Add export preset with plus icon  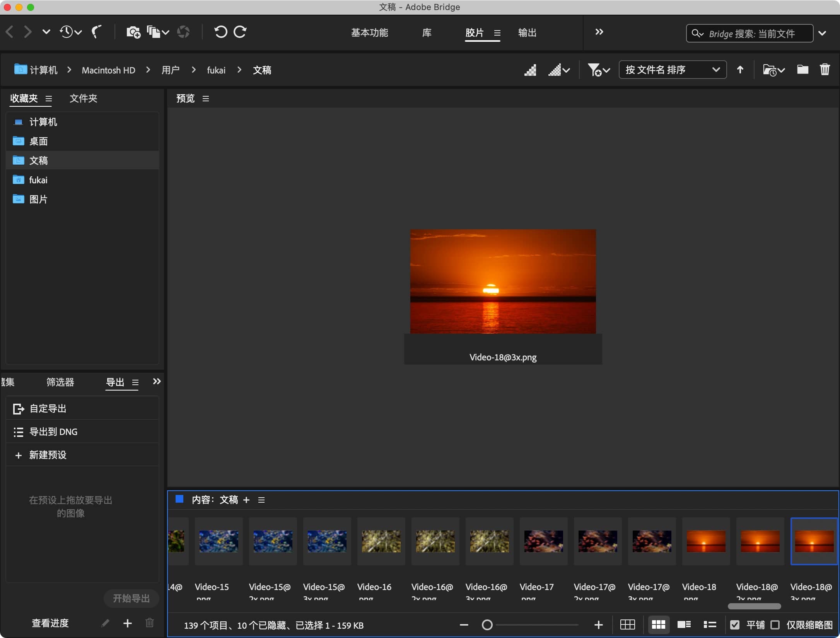point(128,623)
